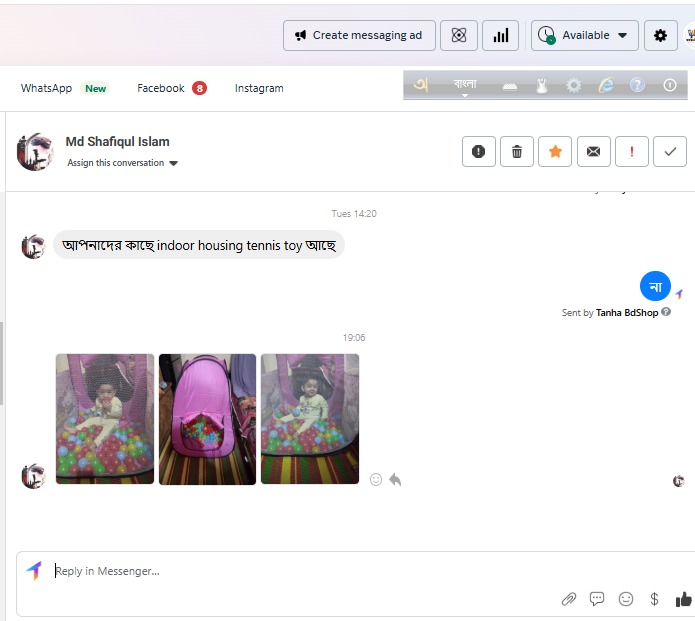
Task: Click Create messaging ad button
Action: click(358, 35)
